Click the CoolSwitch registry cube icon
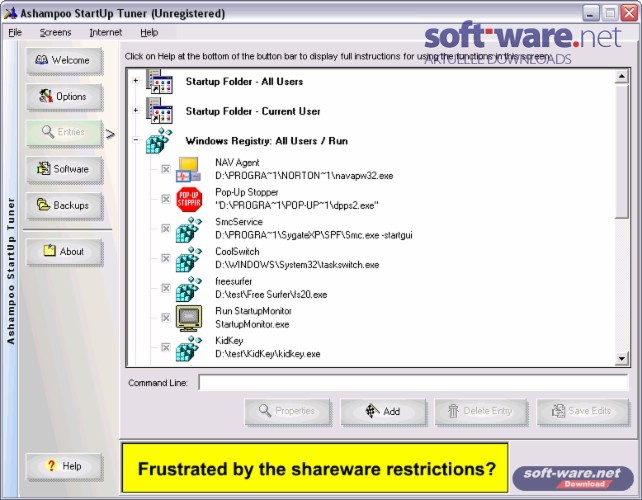The image size is (642, 500). click(x=189, y=260)
